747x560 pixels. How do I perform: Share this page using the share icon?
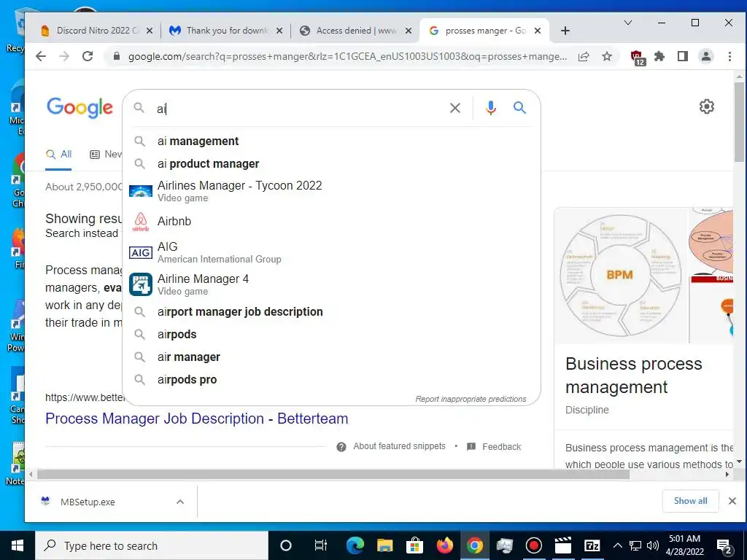click(x=584, y=56)
